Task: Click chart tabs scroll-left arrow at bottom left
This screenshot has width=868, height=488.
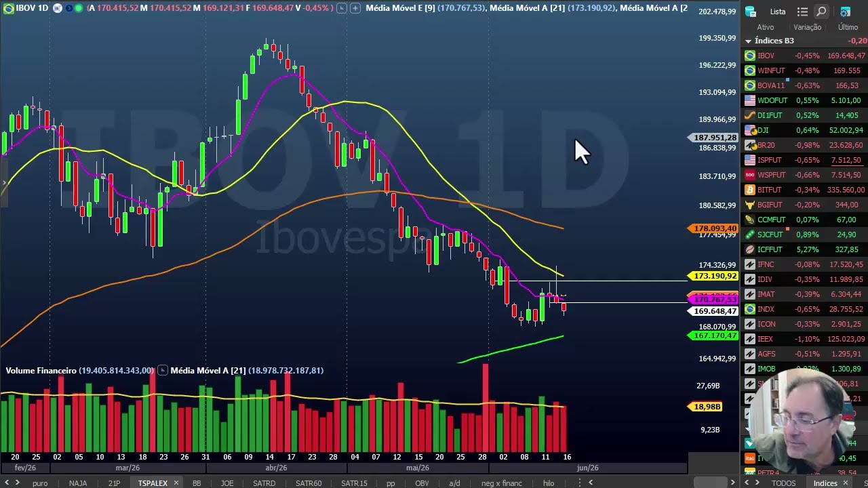Action: click(x=7, y=483)
